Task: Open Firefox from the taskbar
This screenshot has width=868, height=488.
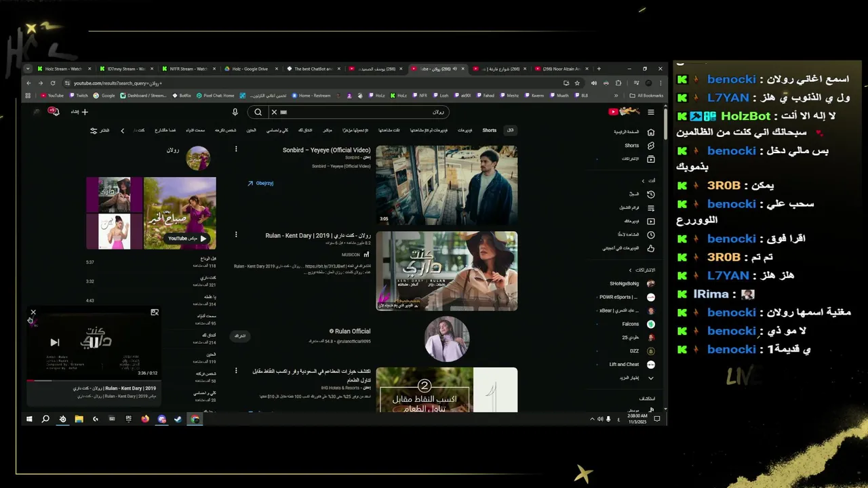Action: point(144,419)
